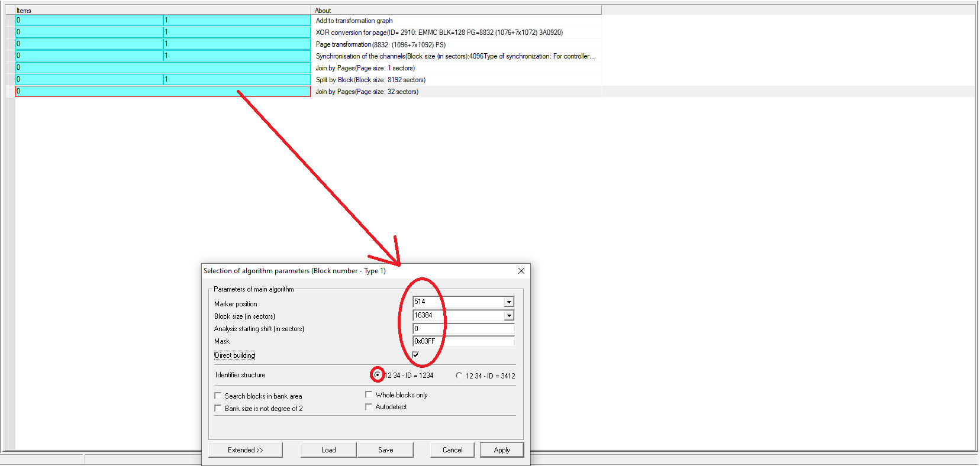The width and height of the screenshot is (980, 466).
Task: Toggle the Autodetect checkbox
Action: [x=369, y=407]
